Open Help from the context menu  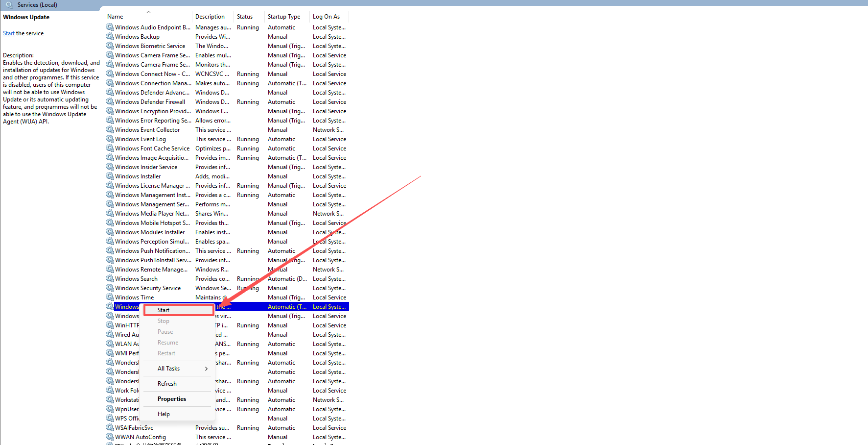click(164, 414)
